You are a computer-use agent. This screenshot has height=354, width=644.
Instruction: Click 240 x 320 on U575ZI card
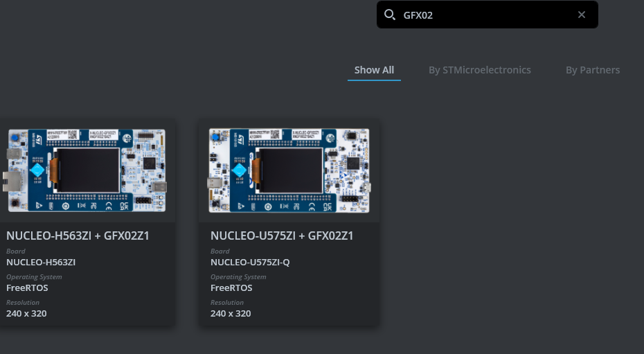[x=231, y=314]
